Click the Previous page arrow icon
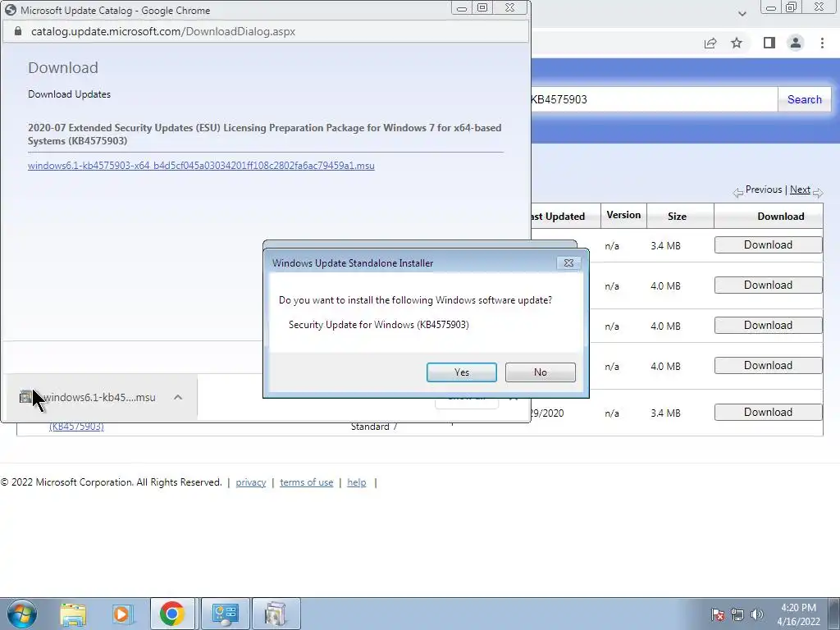This screenshot has height=630, width=840. pos(738,193)
